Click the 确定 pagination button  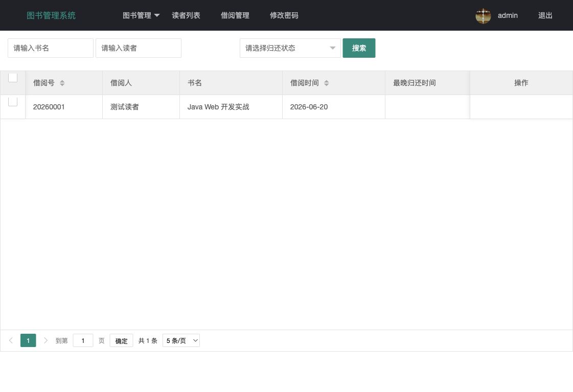point(121,340)
